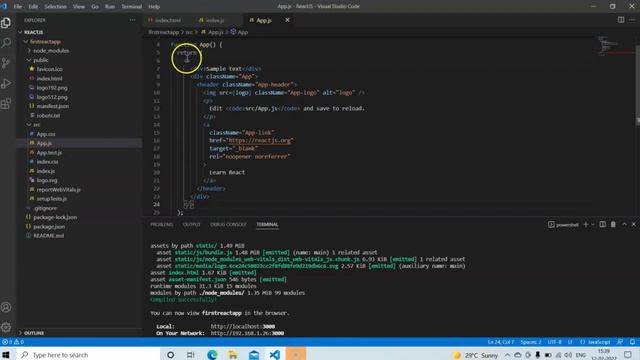This screenshot has width=640, height=360.
Task: Open the Manage gear in activity bar
Action: coord(6,327)
